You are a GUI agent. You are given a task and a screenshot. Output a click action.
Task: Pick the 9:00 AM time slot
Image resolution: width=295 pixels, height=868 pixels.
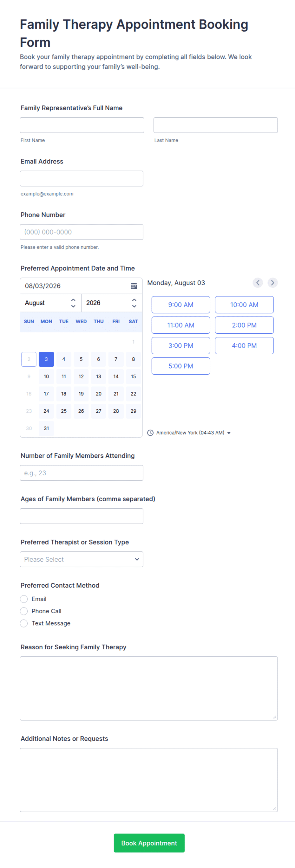tap(181, 305)
